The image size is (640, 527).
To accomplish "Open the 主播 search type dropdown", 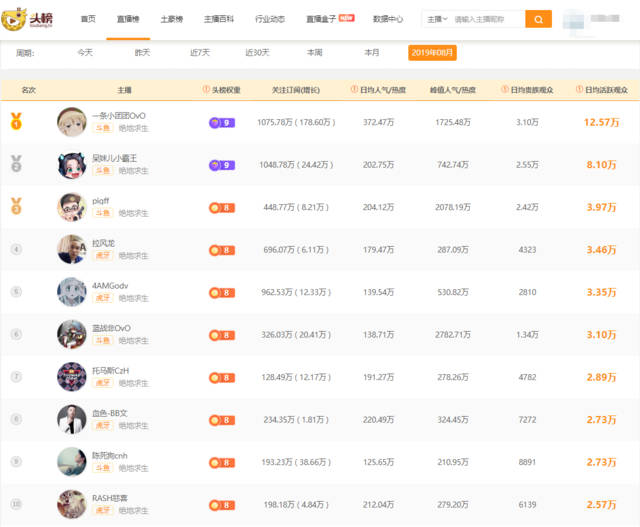I will point(437,19).
